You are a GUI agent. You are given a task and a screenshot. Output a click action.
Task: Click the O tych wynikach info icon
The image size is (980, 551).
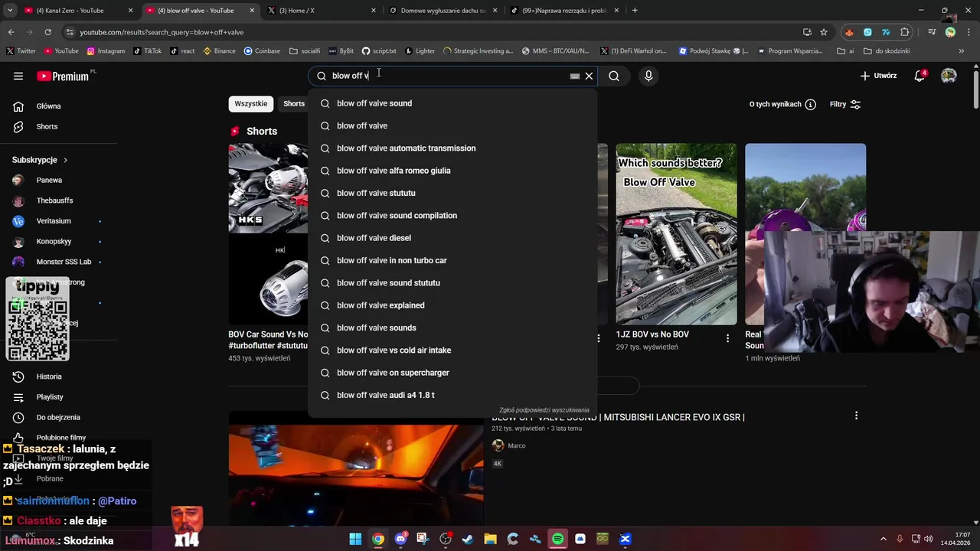tap(810, 104)
